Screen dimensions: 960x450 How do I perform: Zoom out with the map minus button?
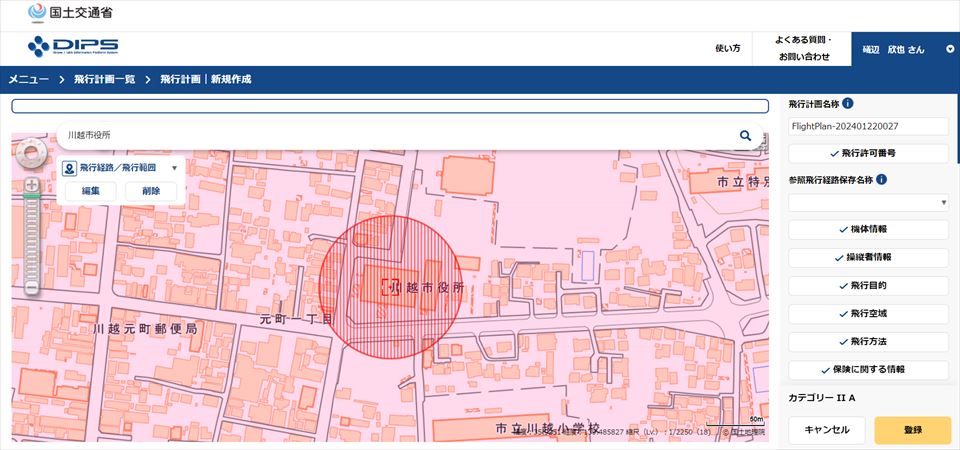(x=32, y=288)
